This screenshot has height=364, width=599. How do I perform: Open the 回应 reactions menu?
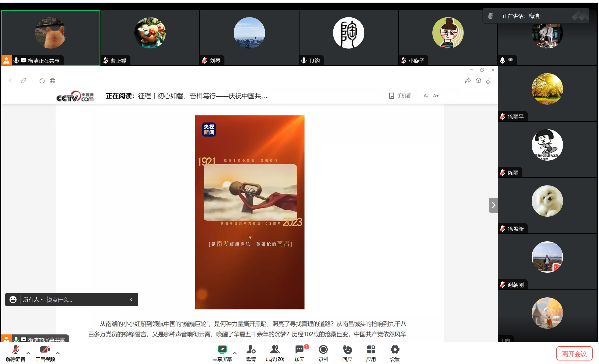tap(347, 353)
